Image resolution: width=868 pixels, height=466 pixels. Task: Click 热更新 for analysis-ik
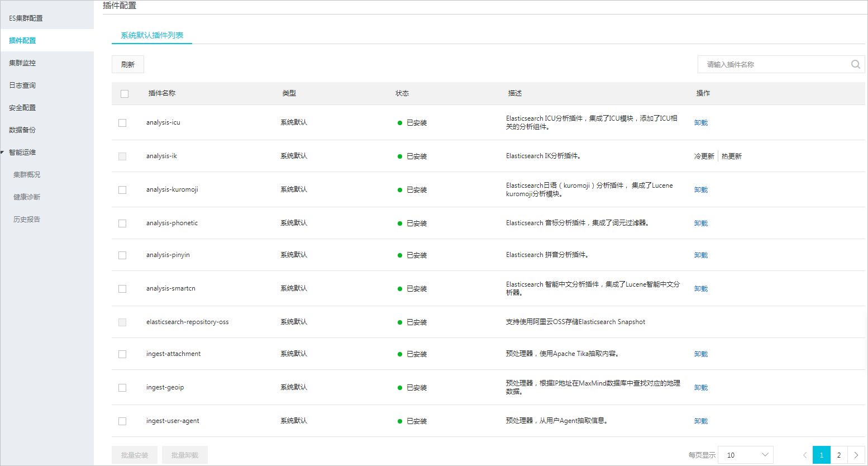click(x=732, y=156)
